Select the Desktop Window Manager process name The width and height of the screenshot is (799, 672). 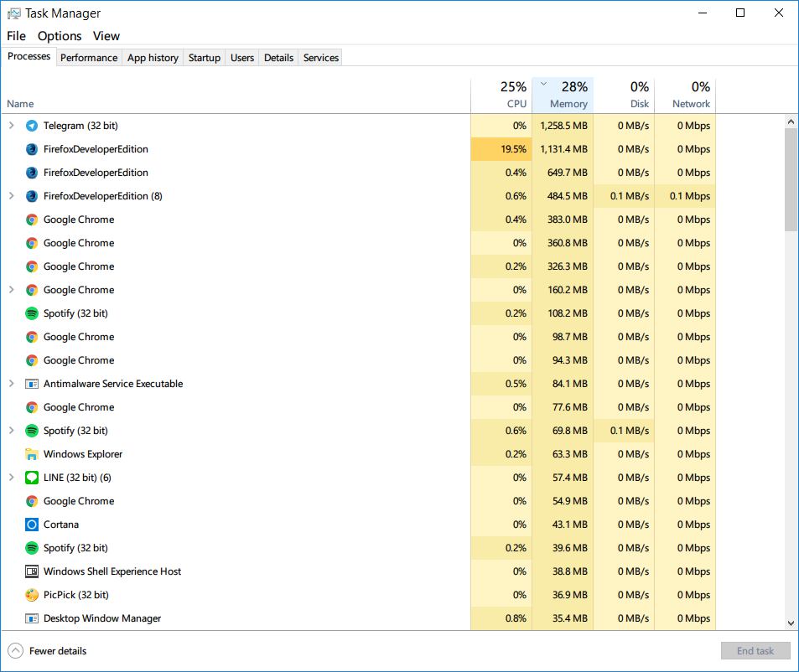click(x=102, y=618)
